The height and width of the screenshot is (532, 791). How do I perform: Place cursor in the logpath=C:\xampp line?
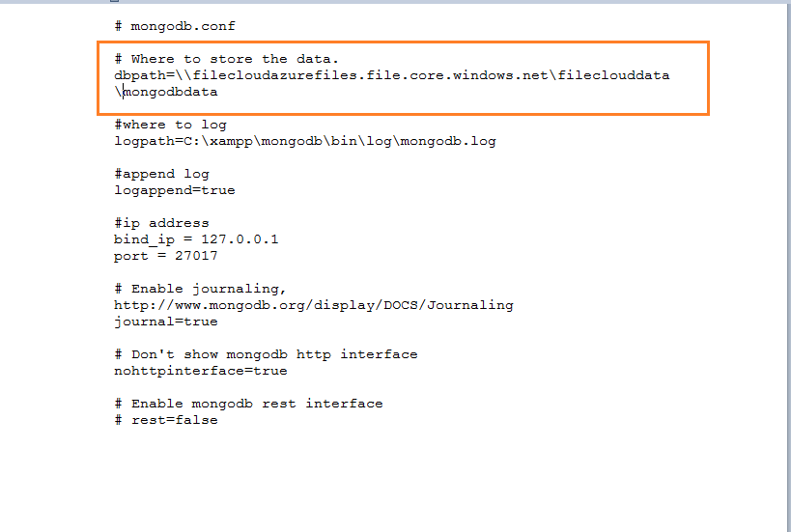[305, 141]
